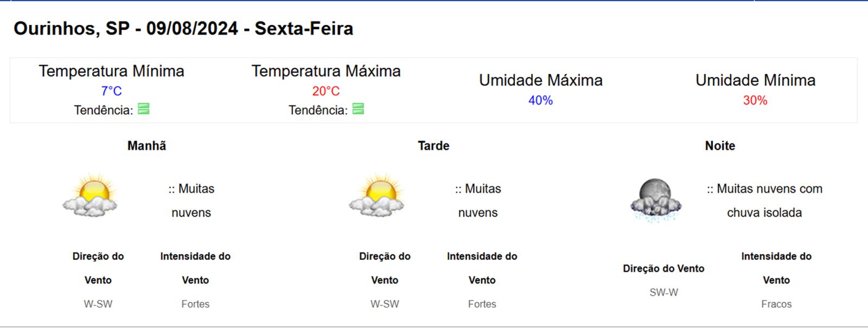The image size is (868, 329).
Task: Click the "Muitas nuvens com chuva isolada" text
Action: click(764, 201)
